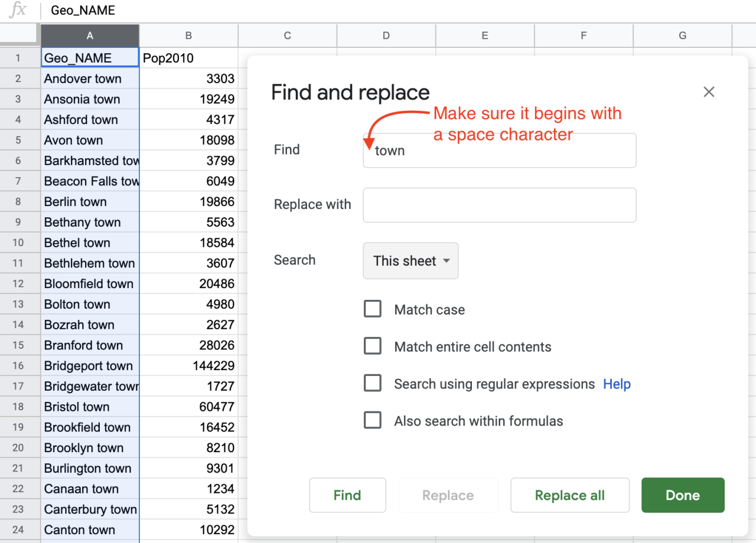Select column B header
The width and height of the screenshot is (756, 543).
tap(188, 35)
